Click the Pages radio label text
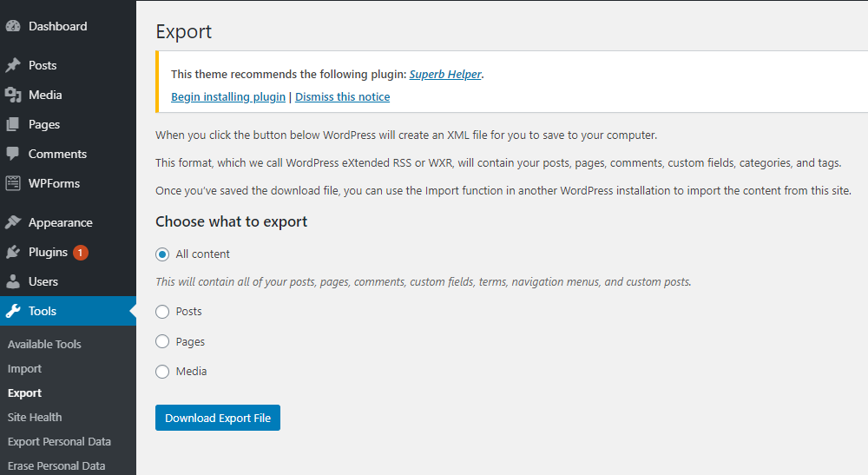The height and width of the screenshot is (475, 868). (x=190, y=342)
